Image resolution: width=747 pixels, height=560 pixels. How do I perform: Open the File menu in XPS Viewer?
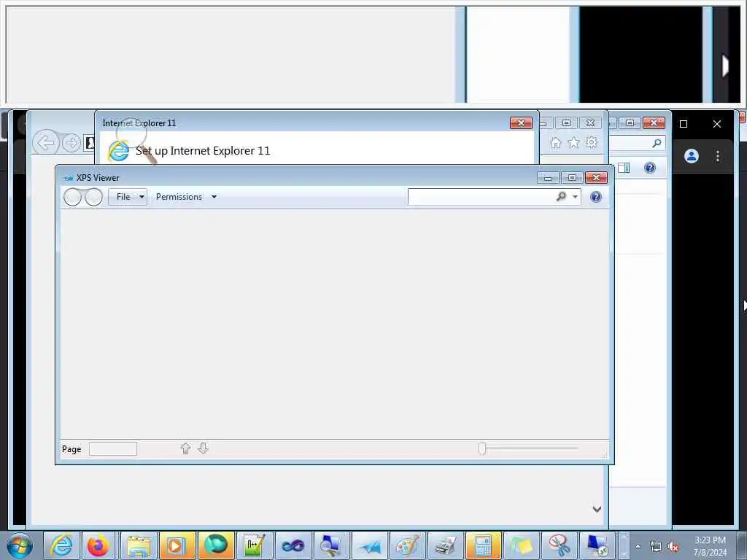(127, 197)
